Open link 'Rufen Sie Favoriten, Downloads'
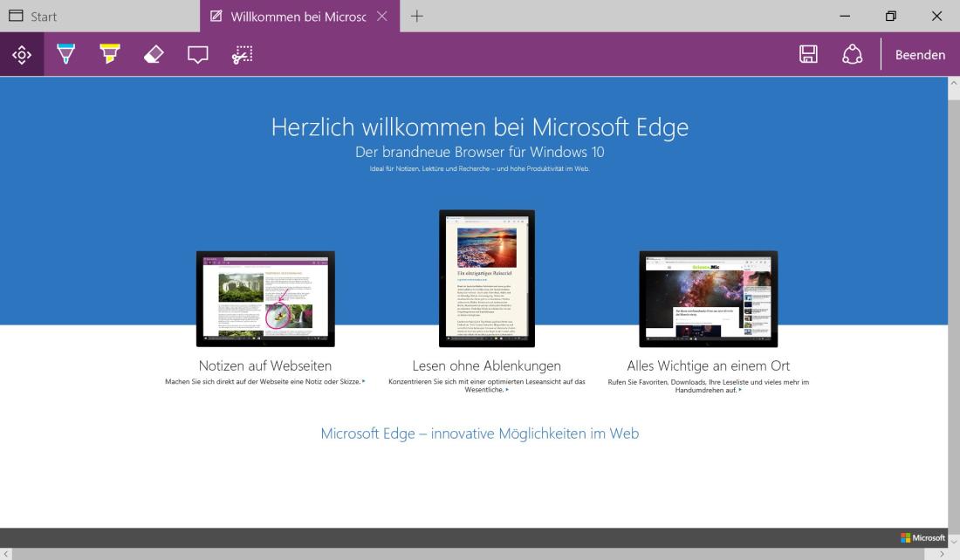 point(709,386)
